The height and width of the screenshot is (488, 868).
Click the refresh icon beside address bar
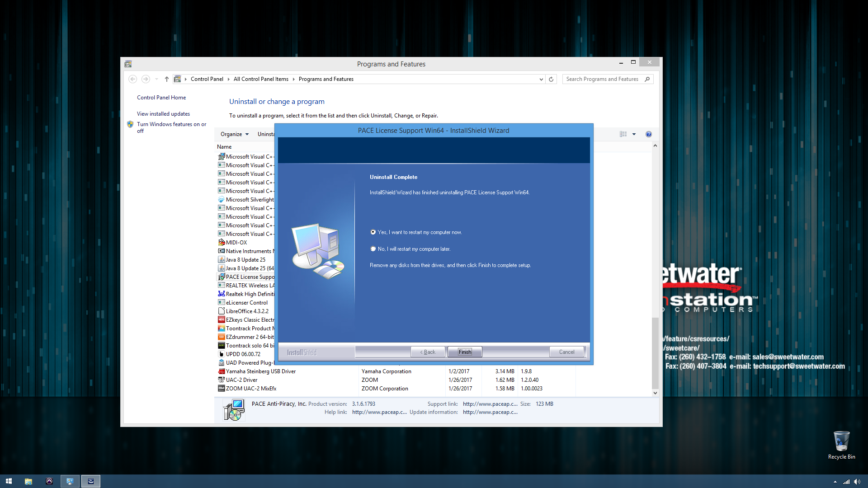(x=551, y=79)
